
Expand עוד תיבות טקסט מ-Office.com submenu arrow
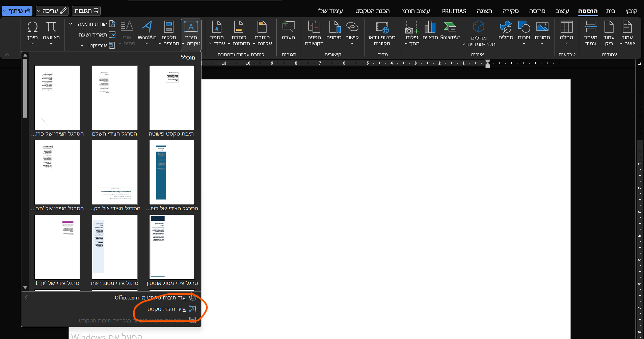coord(26,297)
